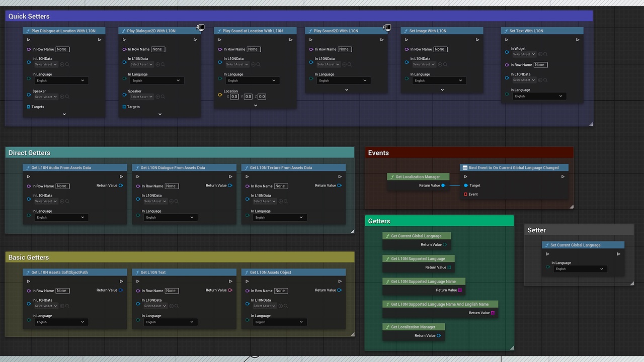
Task: Click the red Event delegate pin on Bind Event node
Action: tap(466, 194)
